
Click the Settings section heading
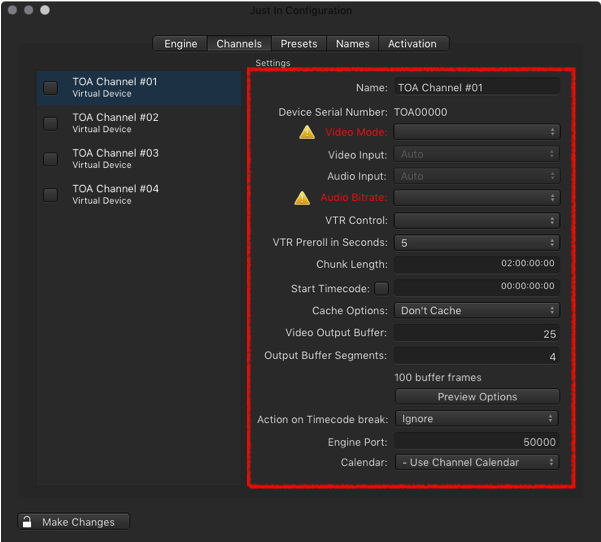click(273, 63)
